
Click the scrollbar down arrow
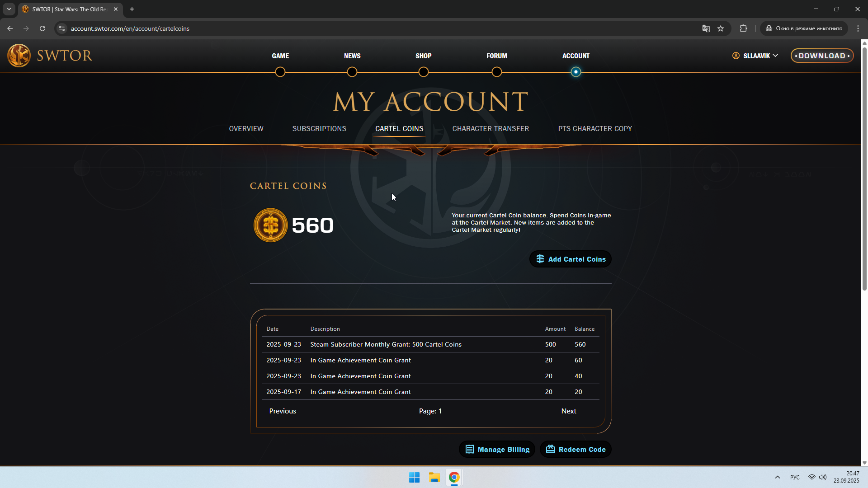(864, 463)
